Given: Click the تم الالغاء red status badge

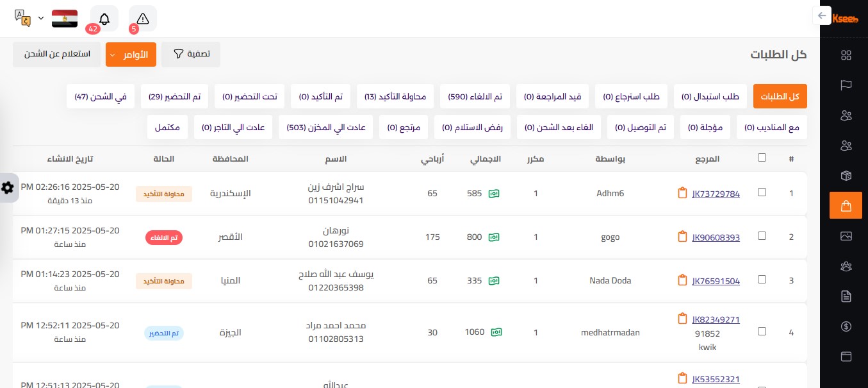Looking at the screenshot, I should click(164, 238).
